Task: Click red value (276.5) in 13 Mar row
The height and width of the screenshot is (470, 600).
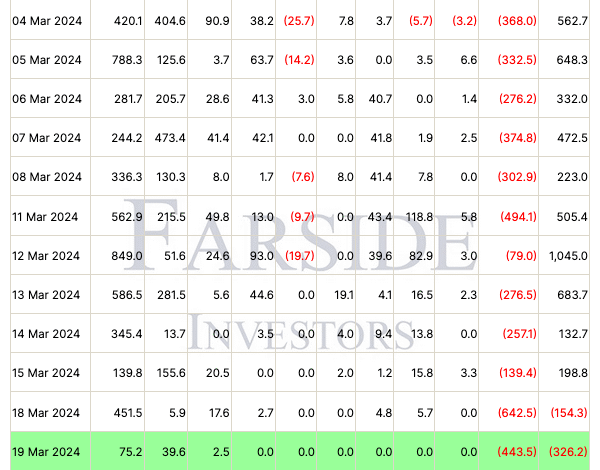Action: coord(518,295)
